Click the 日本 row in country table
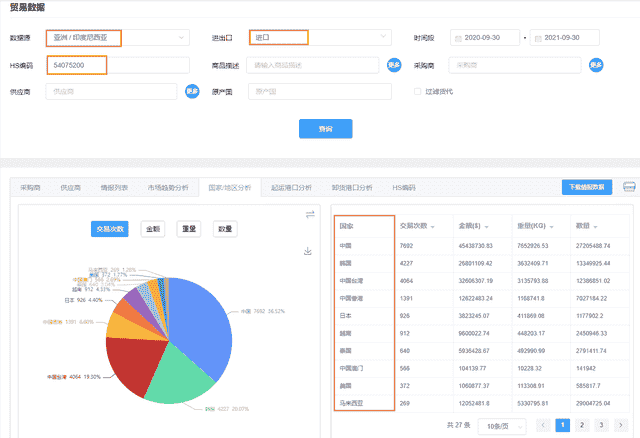640x438 pixels. click(482, 316)
